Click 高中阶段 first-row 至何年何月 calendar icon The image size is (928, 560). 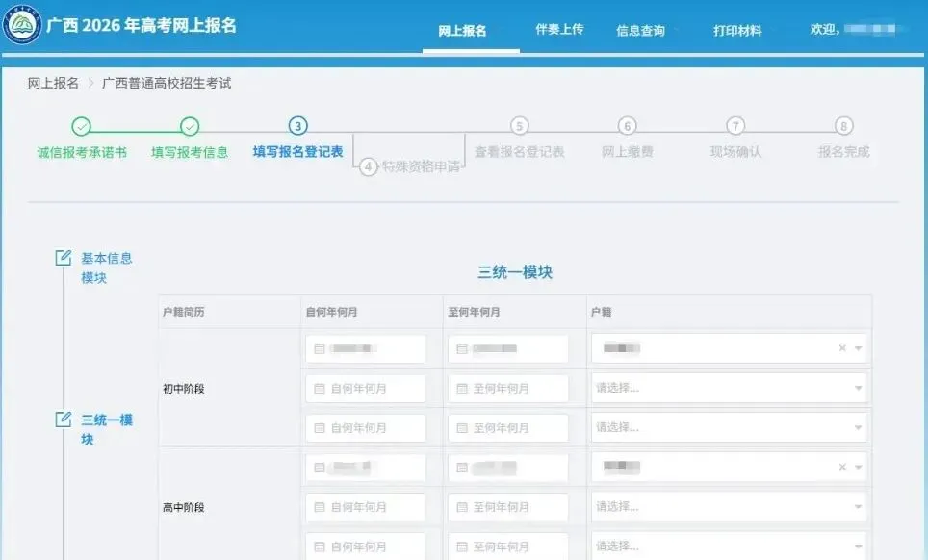pos(462,468)
